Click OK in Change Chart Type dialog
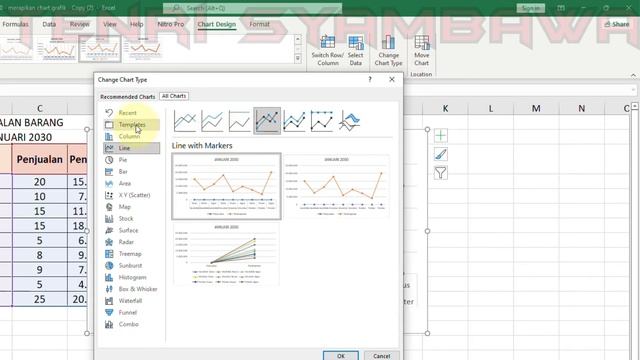This screenshot has width=640, height=360. 341,356
